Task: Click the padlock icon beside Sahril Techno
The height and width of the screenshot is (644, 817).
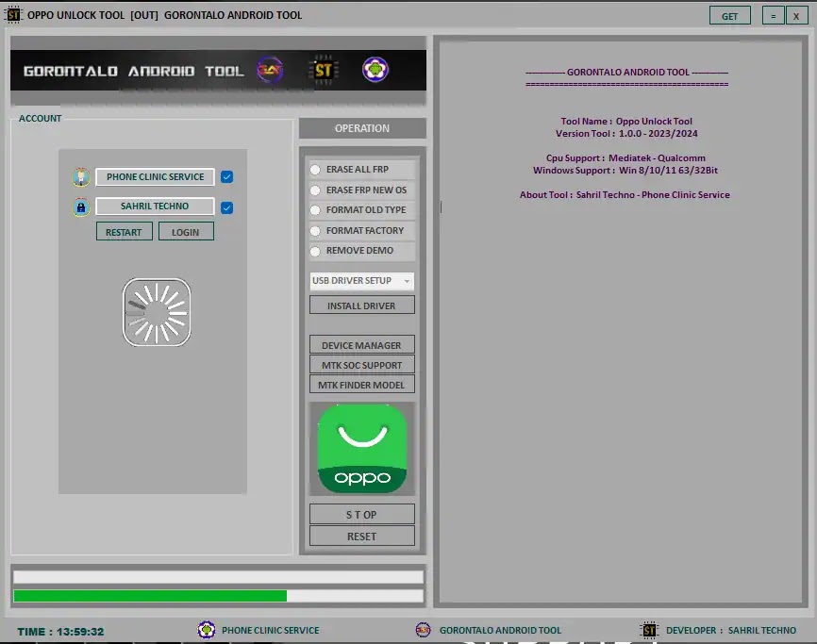Action: click(81, 207)
